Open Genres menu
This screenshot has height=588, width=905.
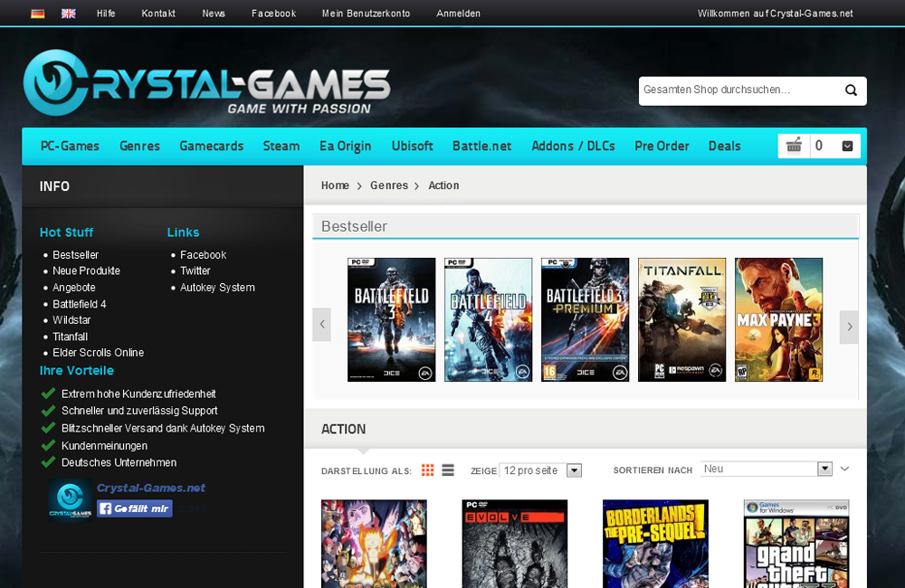(x=139, y=146)
